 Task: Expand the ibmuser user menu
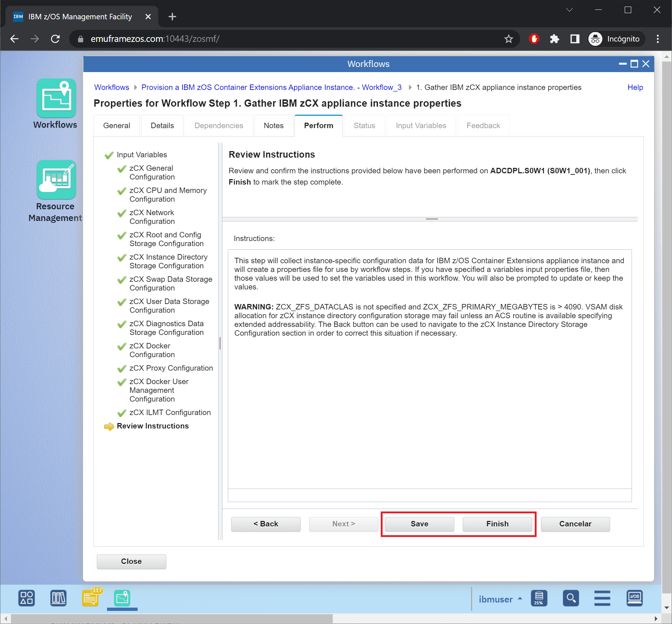(x=500, y=599)
